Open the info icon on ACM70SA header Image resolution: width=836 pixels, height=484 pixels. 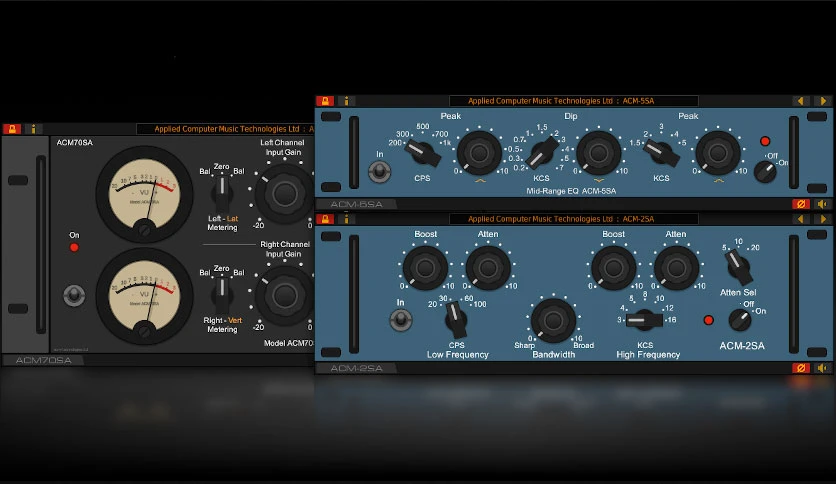pos(34,129)
